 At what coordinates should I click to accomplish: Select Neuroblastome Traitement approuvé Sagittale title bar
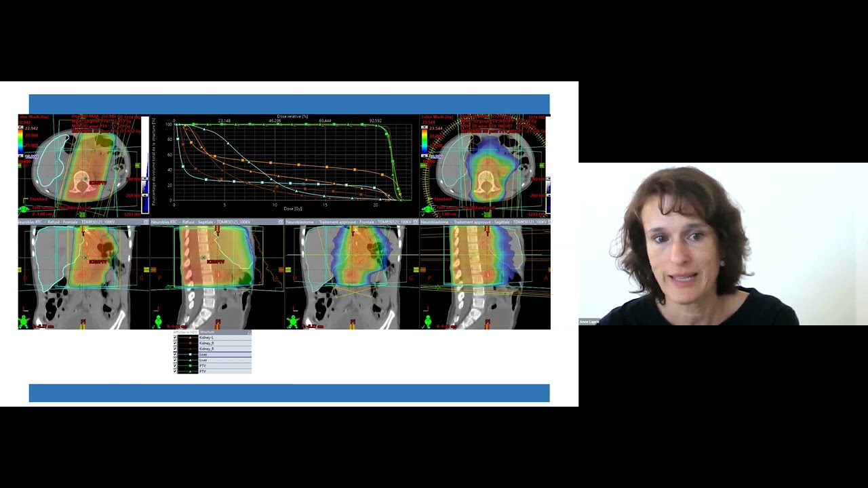click(485, 222)
